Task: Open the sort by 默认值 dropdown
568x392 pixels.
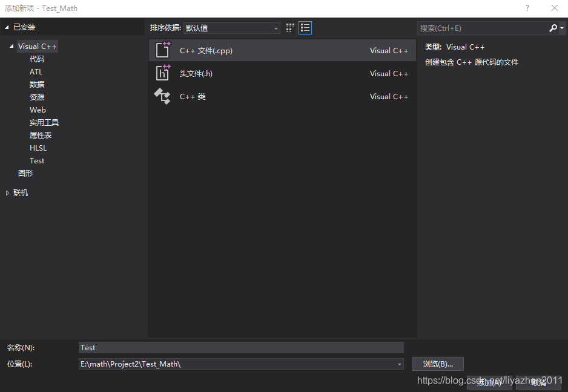Action: coord(232,28)
